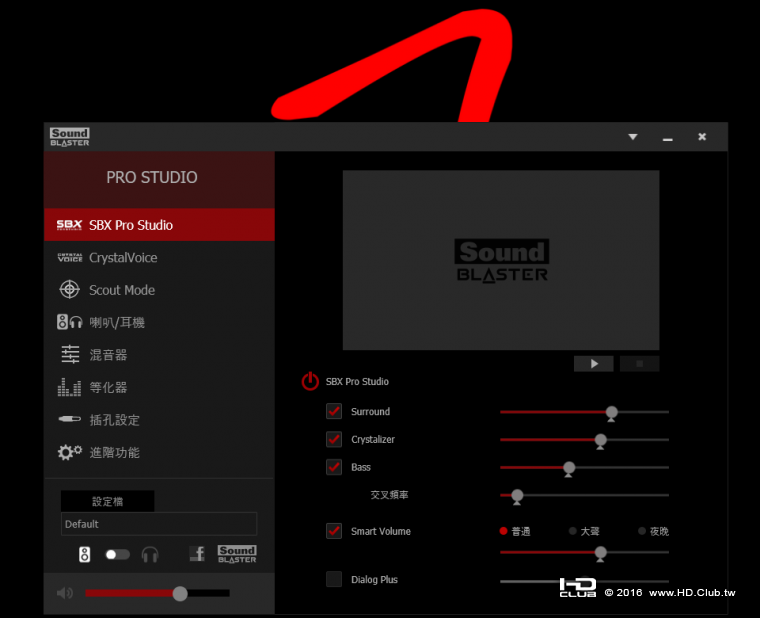This screenshot has height=618, width=760.
Task: Uncheck the Surround checkbox
Action: 334,412
